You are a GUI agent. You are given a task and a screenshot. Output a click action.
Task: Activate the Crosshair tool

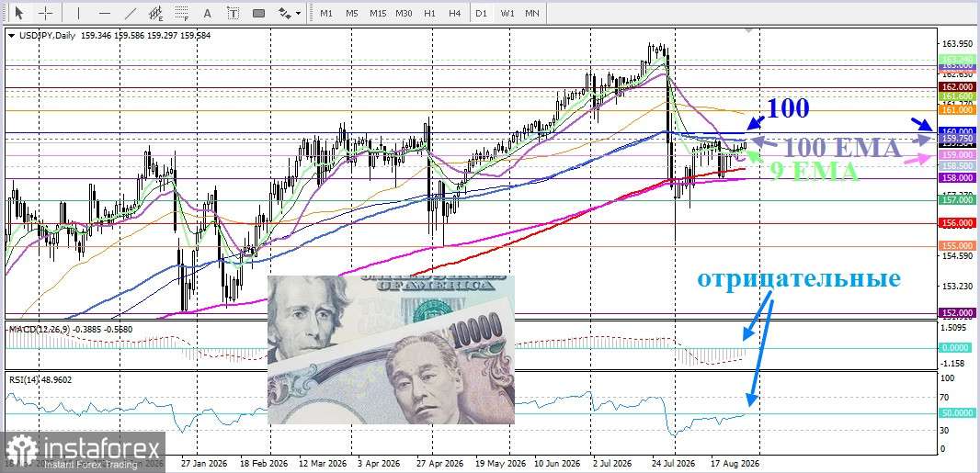pos(45,13)
